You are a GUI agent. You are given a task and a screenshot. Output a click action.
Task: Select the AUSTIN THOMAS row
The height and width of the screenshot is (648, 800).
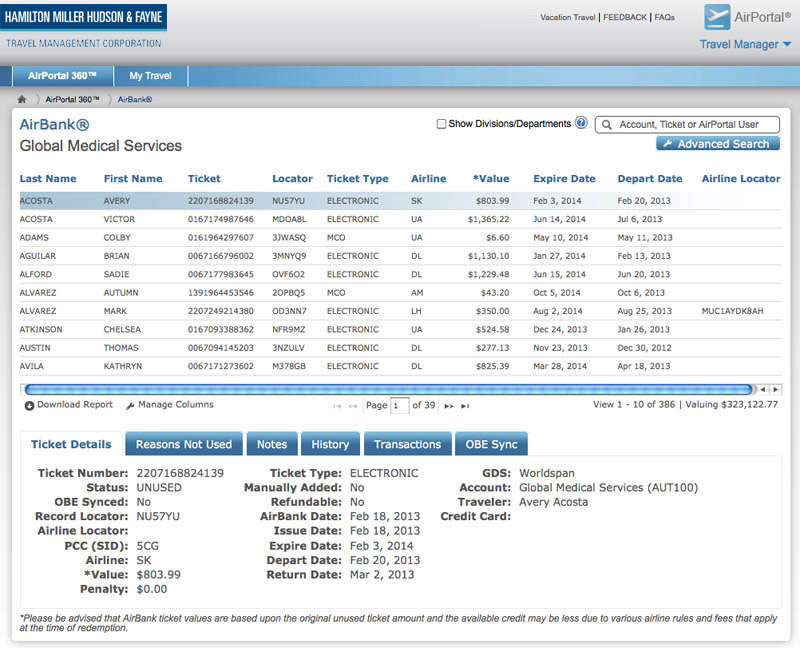click(401, 347)
